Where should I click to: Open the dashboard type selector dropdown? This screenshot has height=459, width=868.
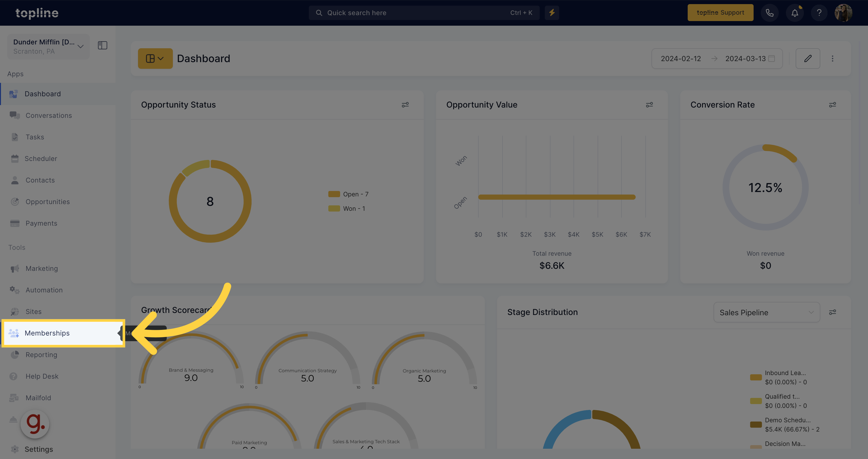155,58
